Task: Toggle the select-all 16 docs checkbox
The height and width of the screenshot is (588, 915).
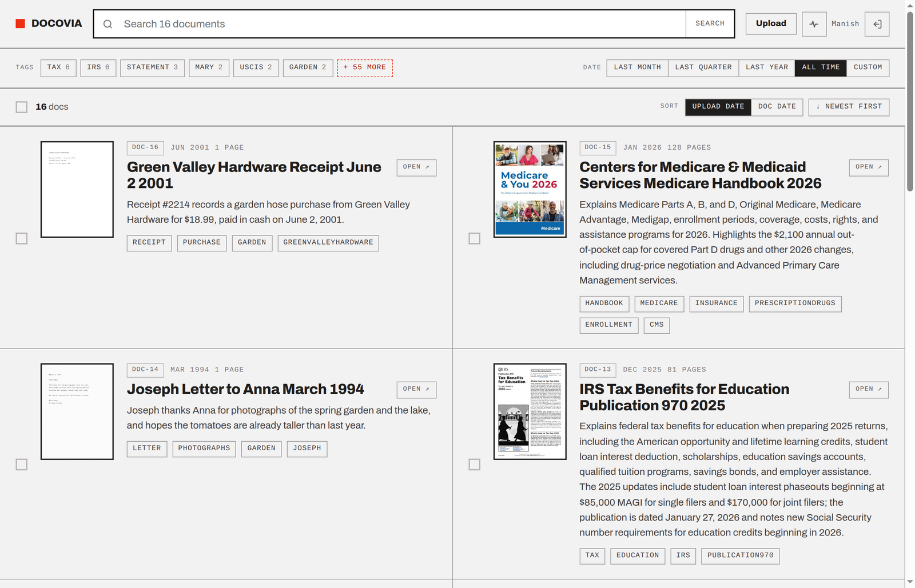Action: 22,107
